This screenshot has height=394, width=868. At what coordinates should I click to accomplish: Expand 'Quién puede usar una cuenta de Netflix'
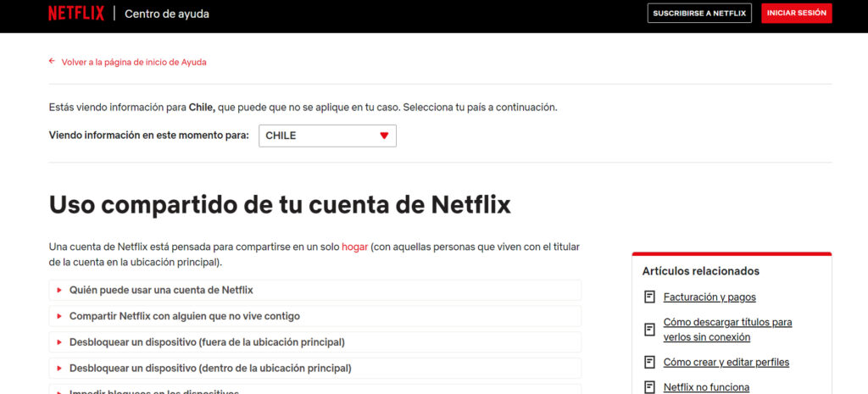pyautogui.click(x=161, y=291)
